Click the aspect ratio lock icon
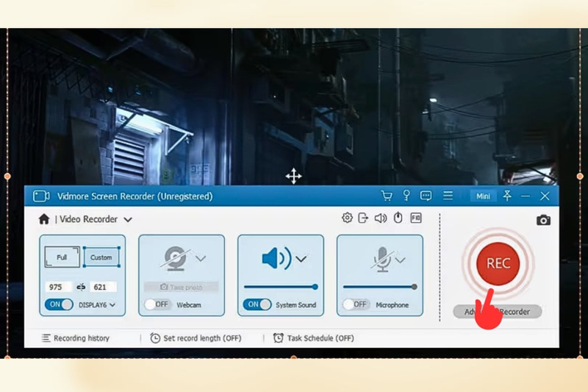Screen dimensions: 588x392 click(81, 288)
